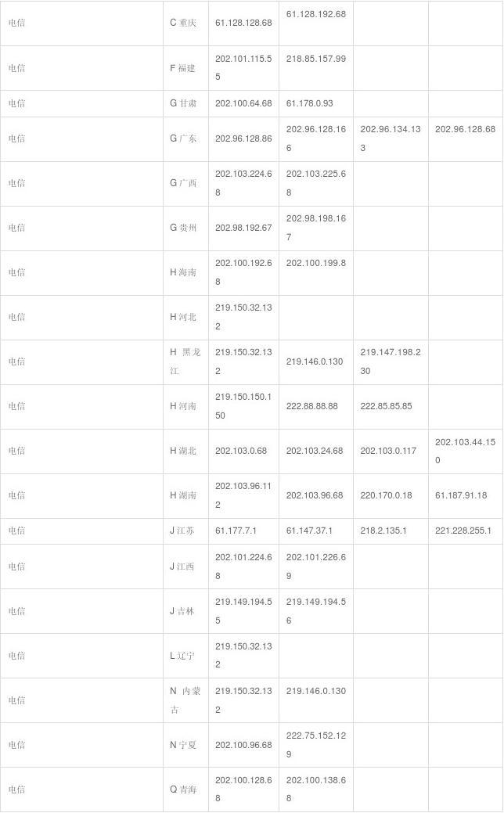This screenshot has width=504, height=813.
Task: Select the 61.128.128.68 DNS address cell
Action: (243, 23)
